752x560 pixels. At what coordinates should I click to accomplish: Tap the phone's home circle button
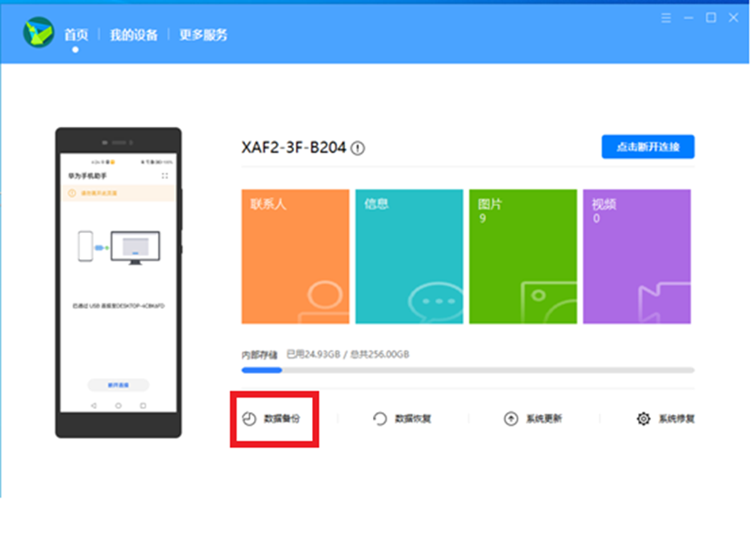[x=118, y=406]
